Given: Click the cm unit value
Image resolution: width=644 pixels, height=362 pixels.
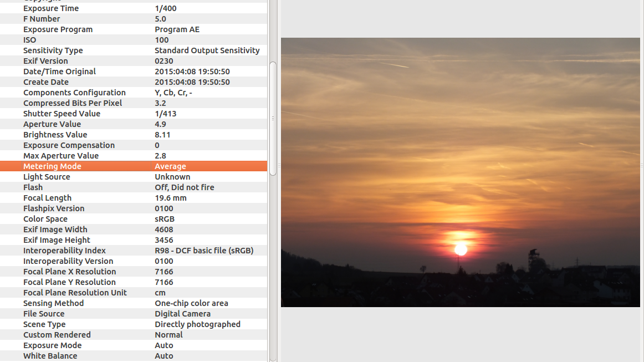Looking at the screenshot, I should tap(160, 293).
